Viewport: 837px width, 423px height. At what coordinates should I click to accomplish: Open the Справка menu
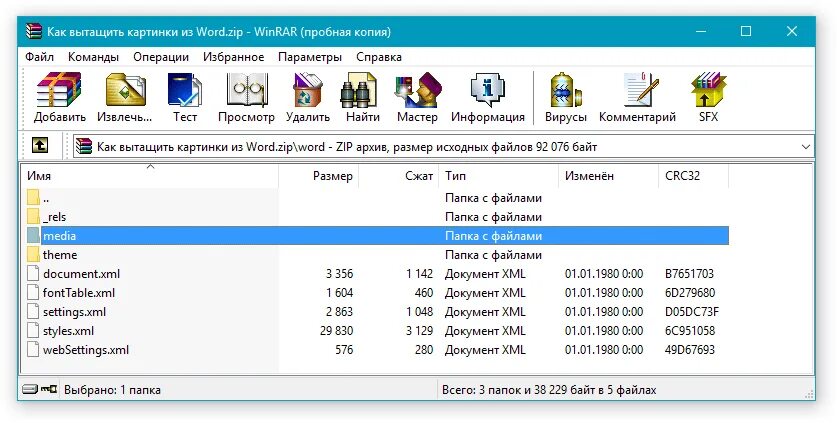tap(378, 57)
